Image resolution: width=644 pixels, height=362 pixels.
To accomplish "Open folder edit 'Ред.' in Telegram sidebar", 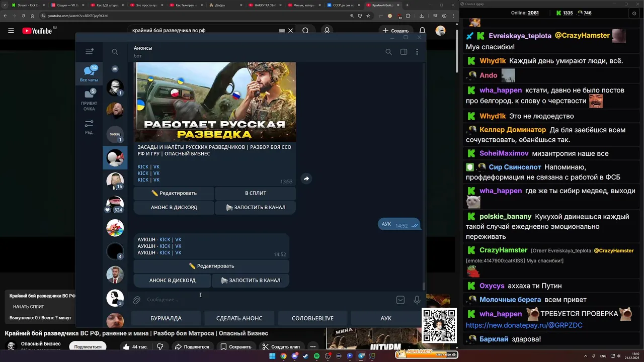I will tap(89, 127).
